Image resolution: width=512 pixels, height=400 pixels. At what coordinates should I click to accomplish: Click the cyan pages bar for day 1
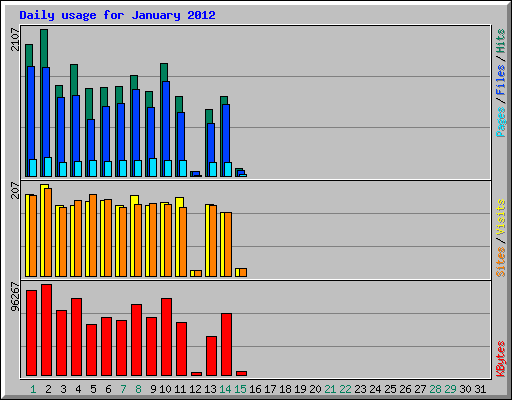coord(33,168)
